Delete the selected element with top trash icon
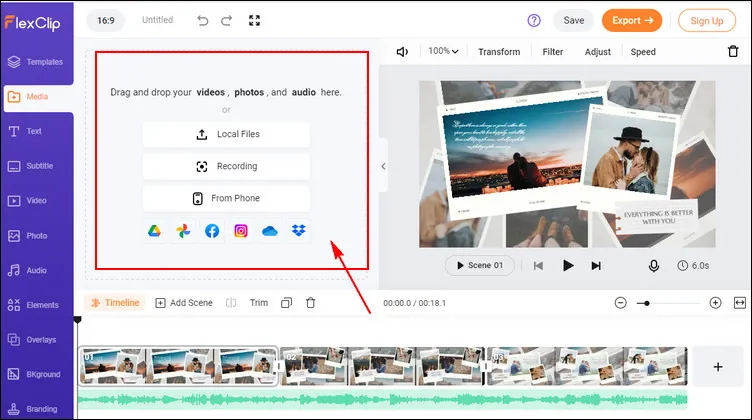Viewport: 752px width, 420px height. 733,51
